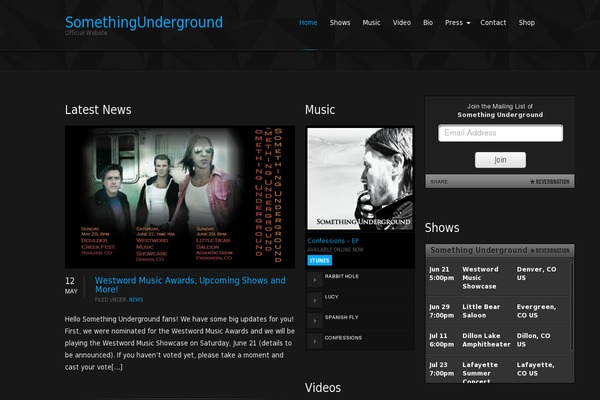Go to the Home page

click(x=308, y=23)
